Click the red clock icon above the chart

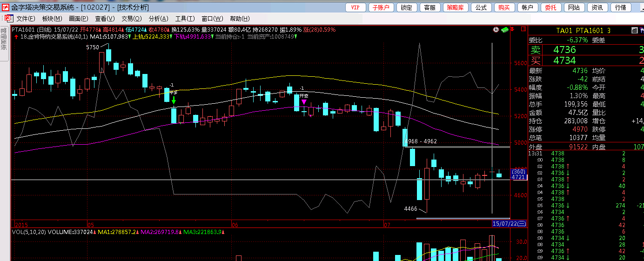coord(496,29)
